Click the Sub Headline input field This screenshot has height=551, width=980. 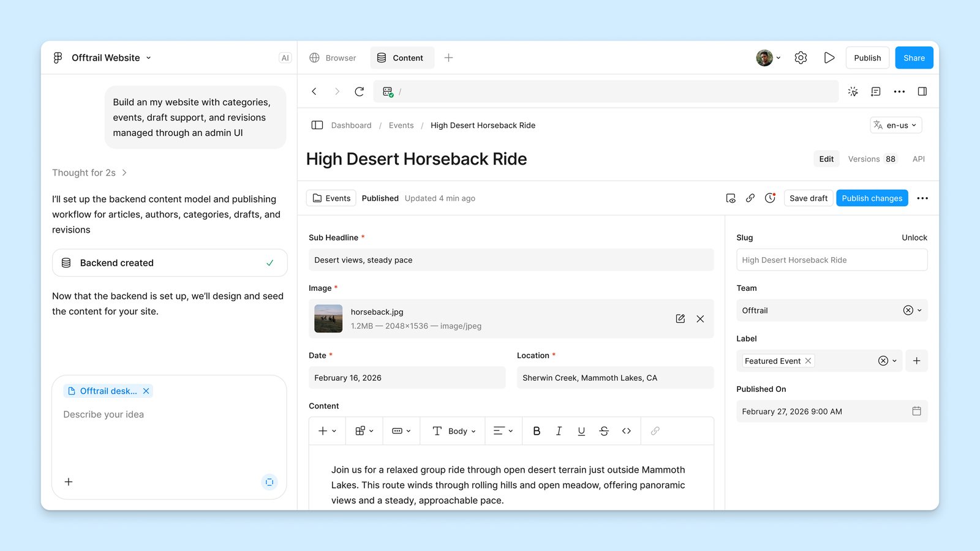[511, 260]
